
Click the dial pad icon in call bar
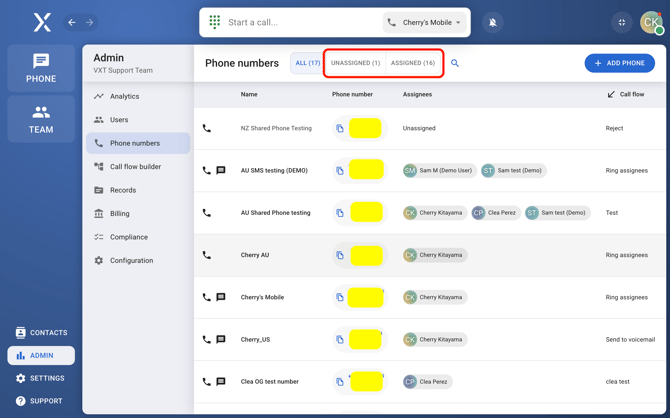(215, 22)
